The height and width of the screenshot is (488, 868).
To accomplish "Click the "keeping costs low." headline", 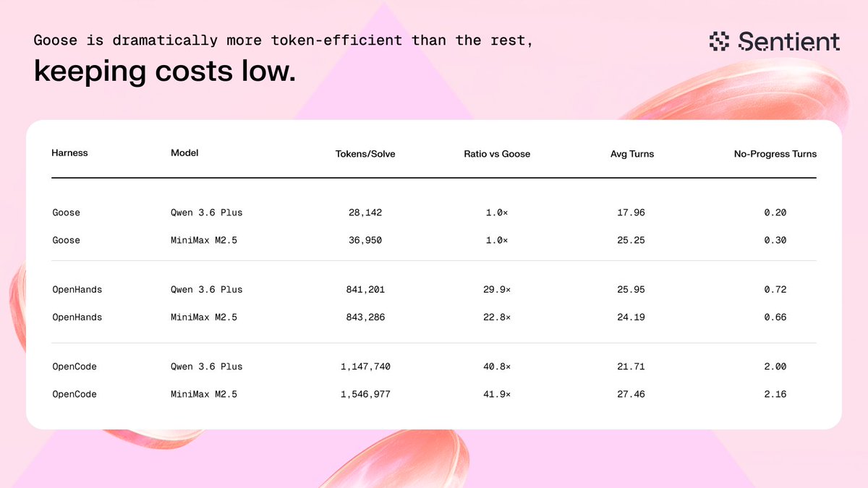I will click(165, 72).
